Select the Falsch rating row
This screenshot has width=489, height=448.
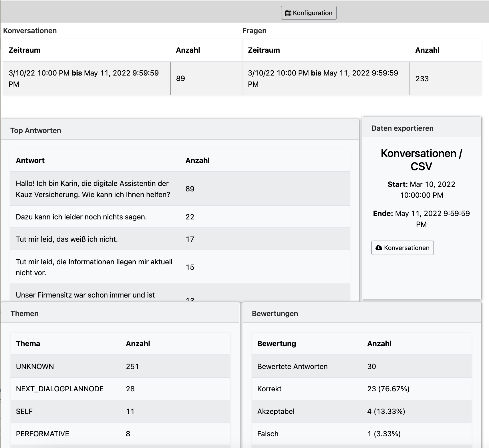(362, 434)
